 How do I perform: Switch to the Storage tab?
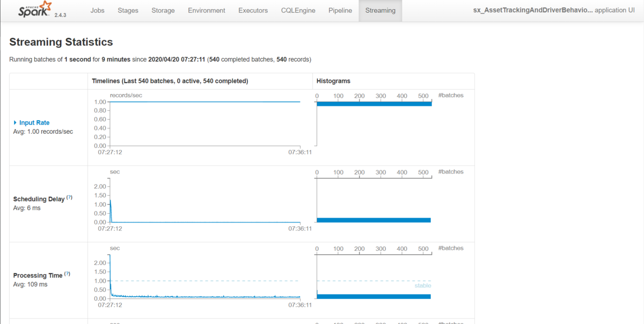(x=163, y=10)
